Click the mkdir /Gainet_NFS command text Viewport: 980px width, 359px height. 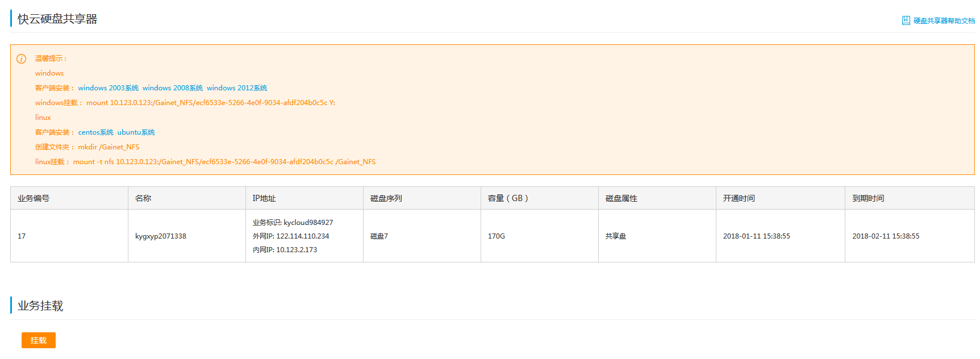tap(109, 147)
